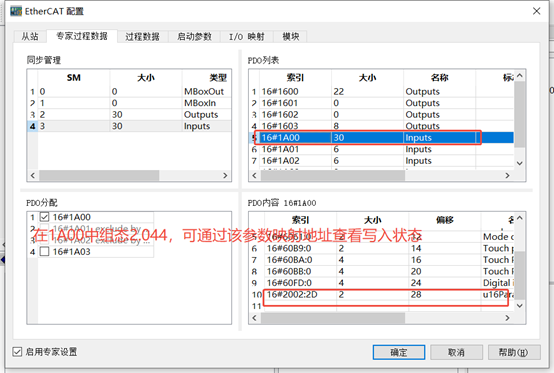Open the 启动参数 tab

[x=194, y=36]
